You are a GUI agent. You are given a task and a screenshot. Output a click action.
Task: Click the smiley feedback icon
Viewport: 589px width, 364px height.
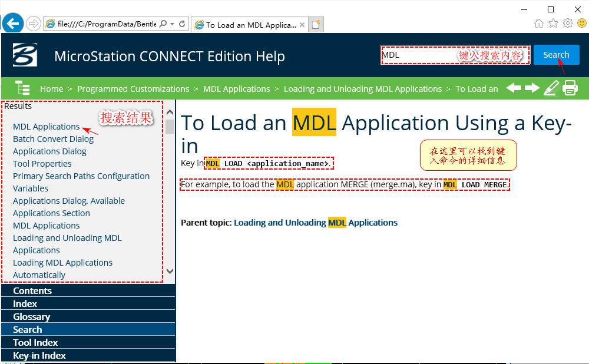point(581,24)
